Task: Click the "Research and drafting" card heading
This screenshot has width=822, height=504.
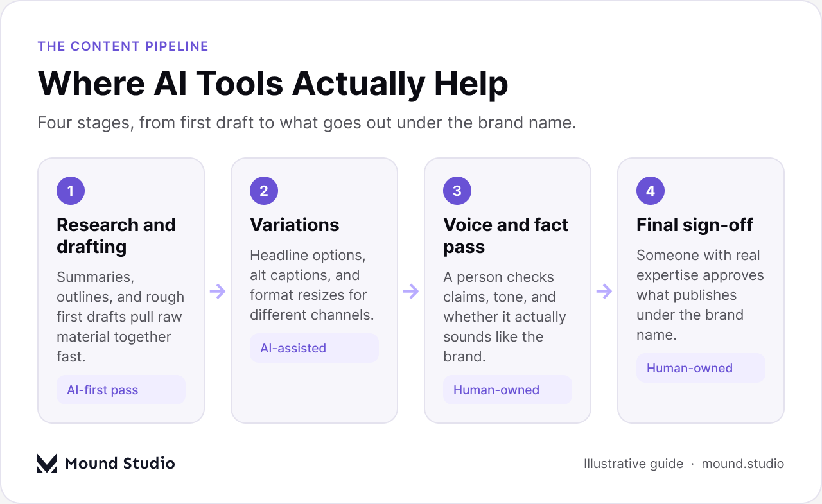Action: 116,236
